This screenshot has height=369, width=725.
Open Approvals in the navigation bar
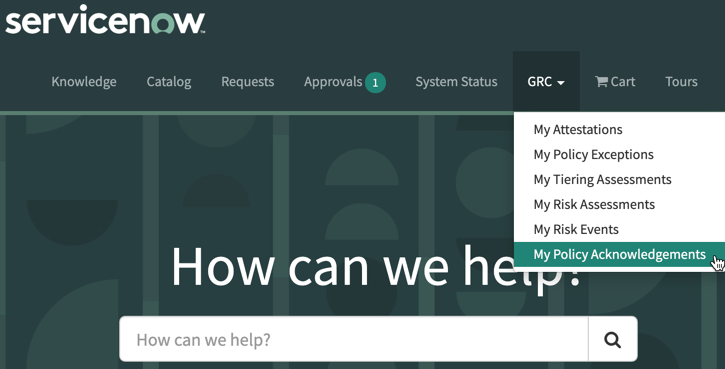(333, 82)
